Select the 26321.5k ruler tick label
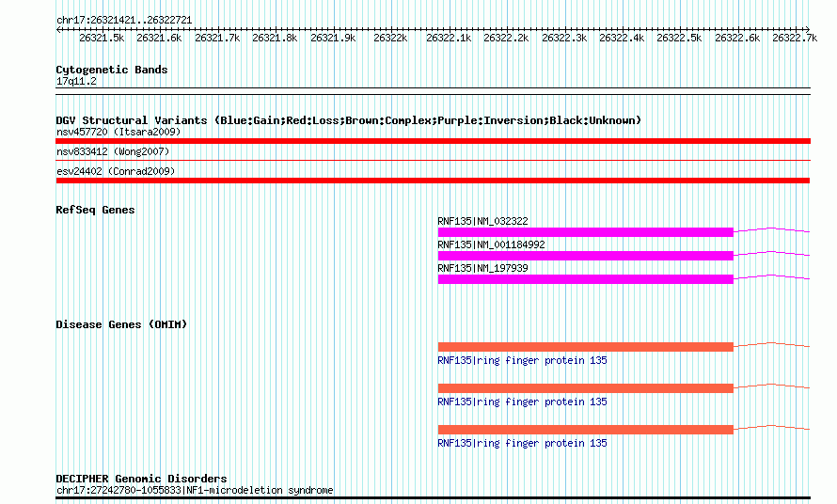Image resolution: width=837 pixels, height=504 pixels. click(x=102, y=38)
